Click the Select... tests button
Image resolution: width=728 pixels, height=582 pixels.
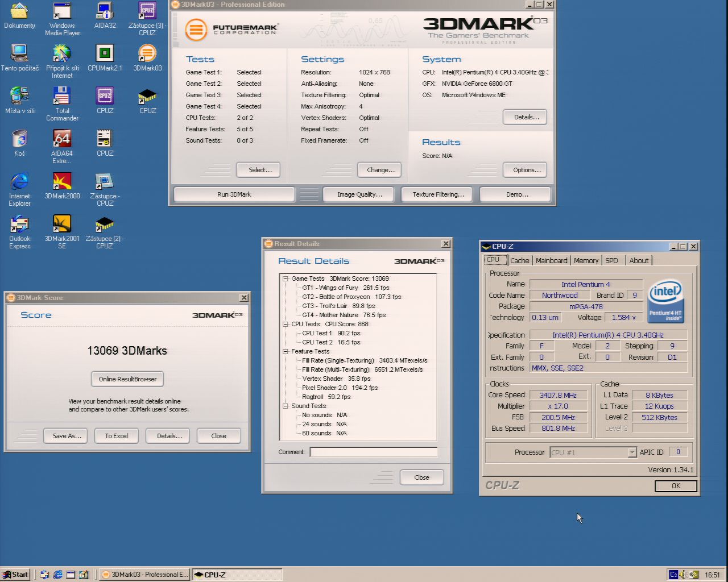tap(258, 170)
